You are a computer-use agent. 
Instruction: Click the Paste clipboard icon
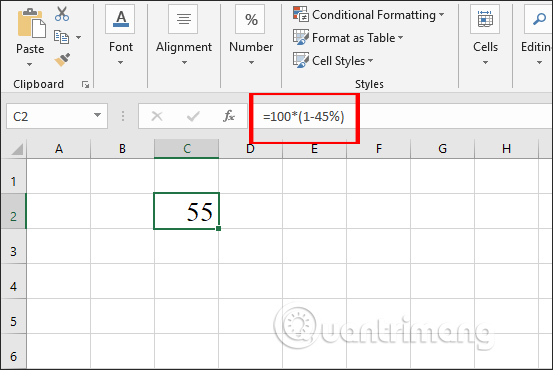click(31, 23)
